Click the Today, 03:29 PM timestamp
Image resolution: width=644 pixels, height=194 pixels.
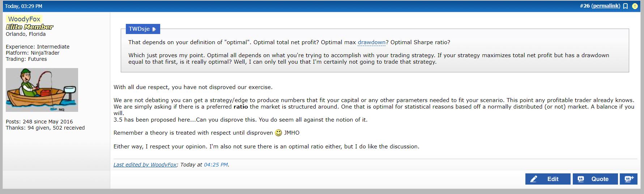click(x=24, y=6)
